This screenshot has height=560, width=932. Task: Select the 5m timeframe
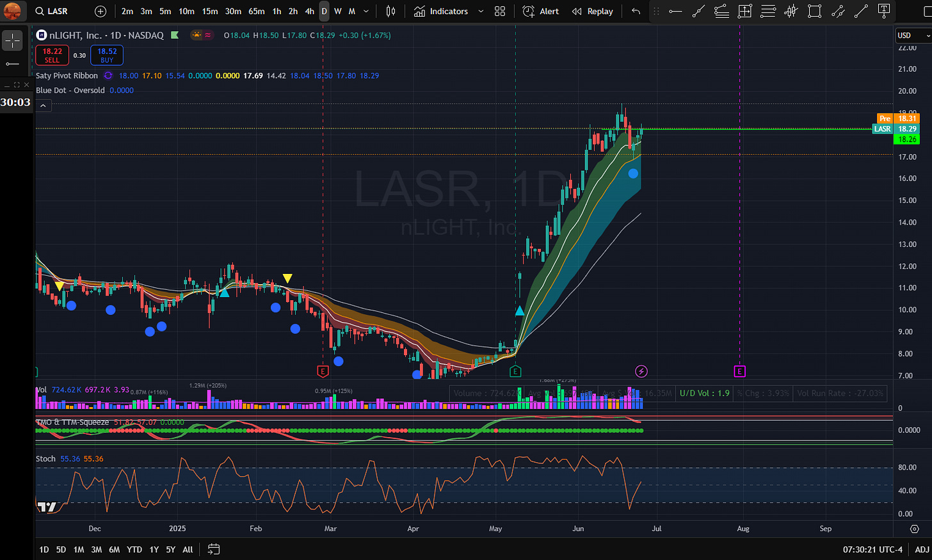click(x=165, y=12)
